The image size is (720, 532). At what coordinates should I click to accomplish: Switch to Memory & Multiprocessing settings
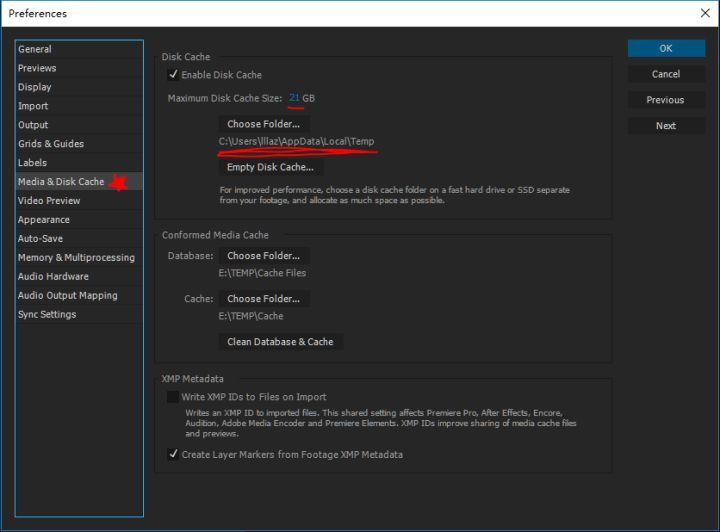(76, 258)
